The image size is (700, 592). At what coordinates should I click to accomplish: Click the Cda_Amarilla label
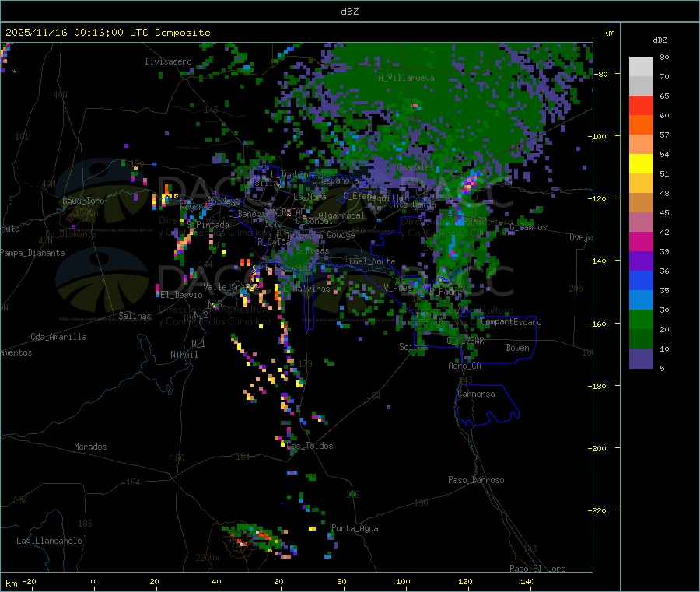58,337
